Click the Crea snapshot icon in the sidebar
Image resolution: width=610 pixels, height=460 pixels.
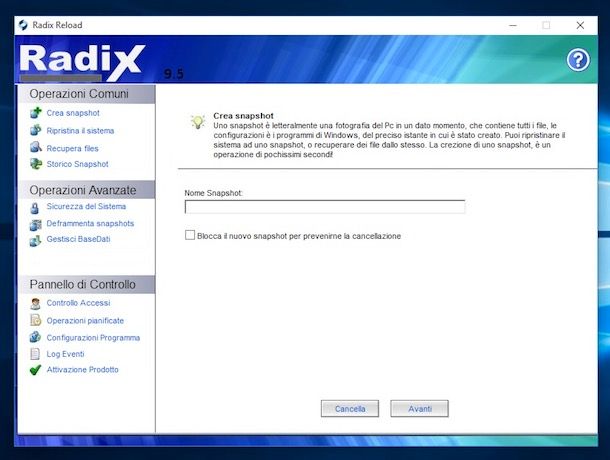tap(36, 113)
